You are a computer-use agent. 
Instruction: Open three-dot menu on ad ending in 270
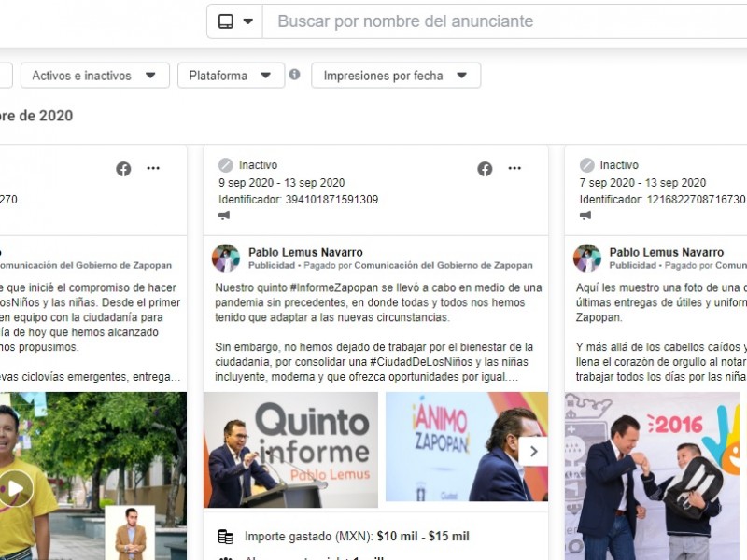[x=153, y=168]
